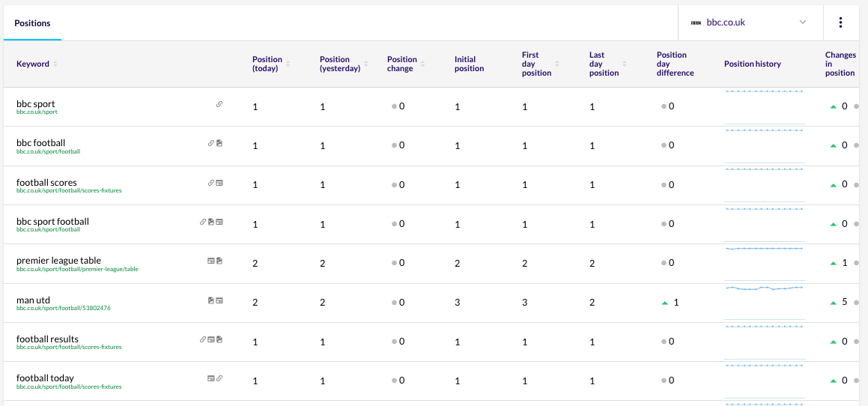Sort by Position (yesterday) arrows
The width and height of the screenshot is (868, 406).
coord(366,64)
